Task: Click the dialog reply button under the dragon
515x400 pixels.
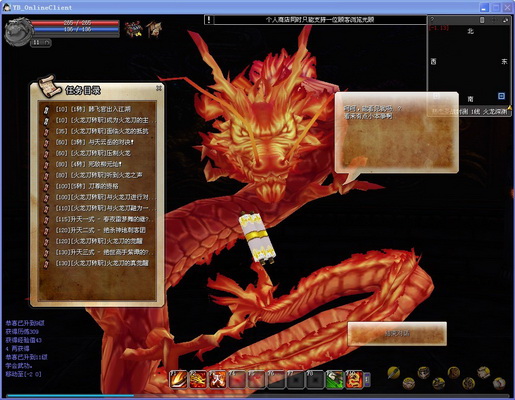Action: (397, 333)
